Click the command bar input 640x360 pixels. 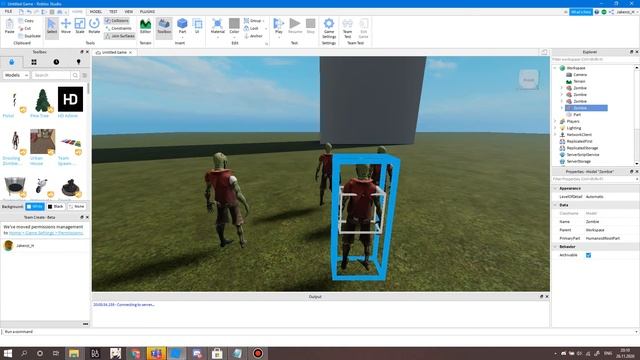(318, 331)
